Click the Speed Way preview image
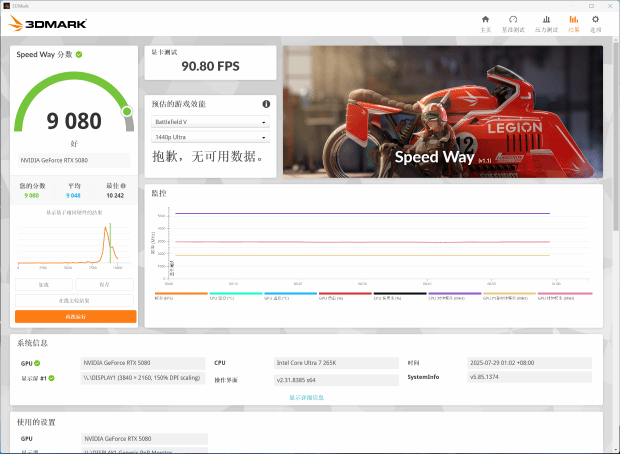620x454 pixels. coord(443,112)
